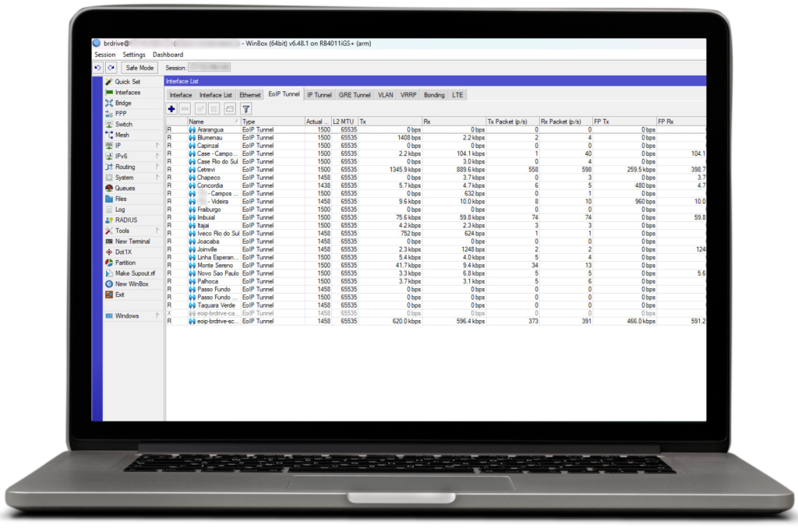The image size is (798, 532).
Task: Select the Concordia tunnel row
Action: [x=436, y=185]
